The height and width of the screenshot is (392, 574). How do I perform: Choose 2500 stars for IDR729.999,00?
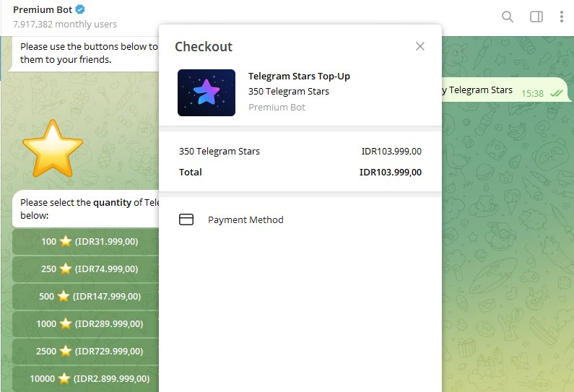coord(87,352)
